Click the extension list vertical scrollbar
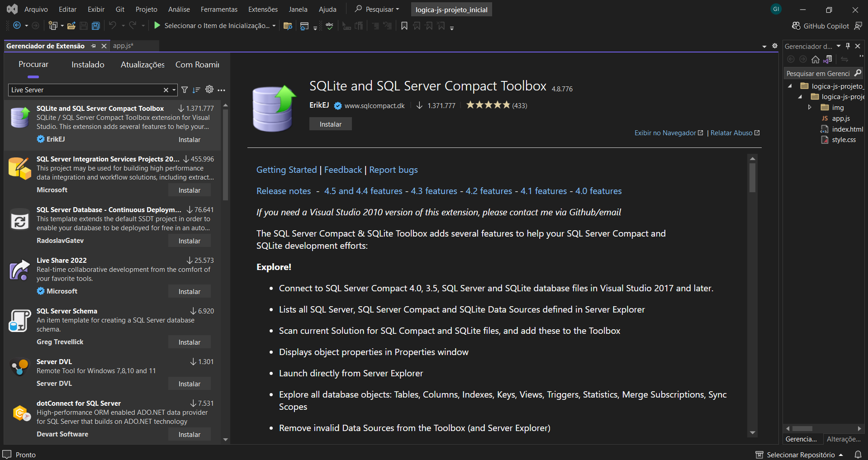This screenshot has height=460, width=868. [x=225, y=154]
